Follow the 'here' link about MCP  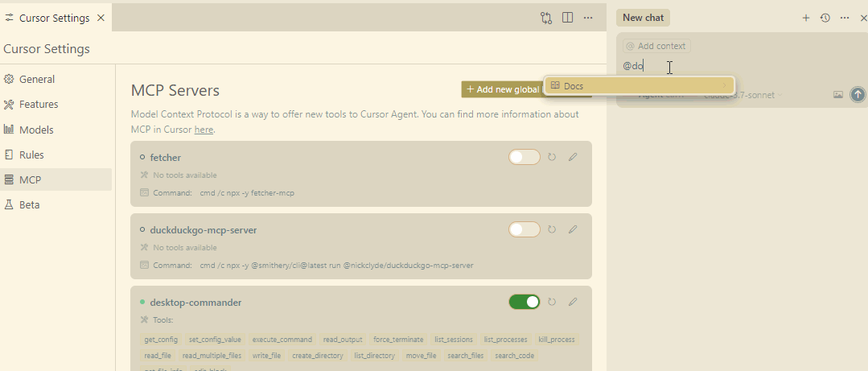point(204,130)
